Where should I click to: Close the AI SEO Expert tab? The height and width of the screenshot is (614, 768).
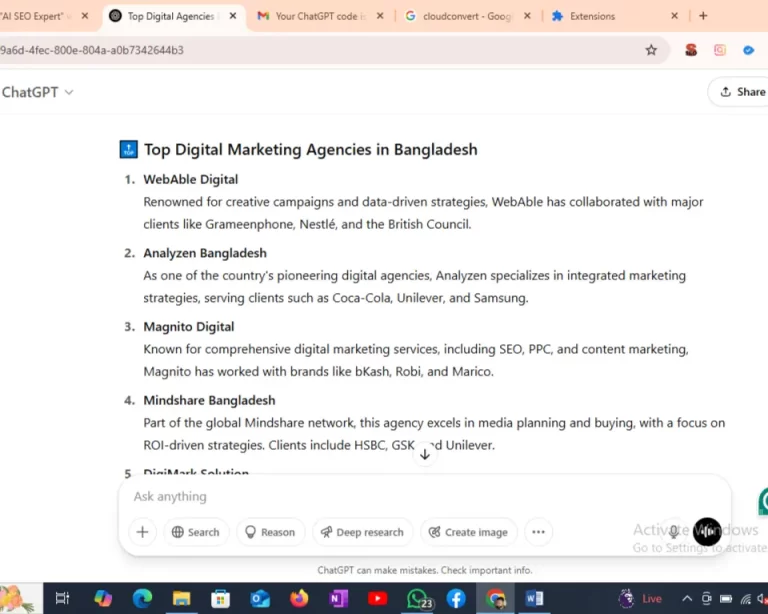[x=85, y=16]
